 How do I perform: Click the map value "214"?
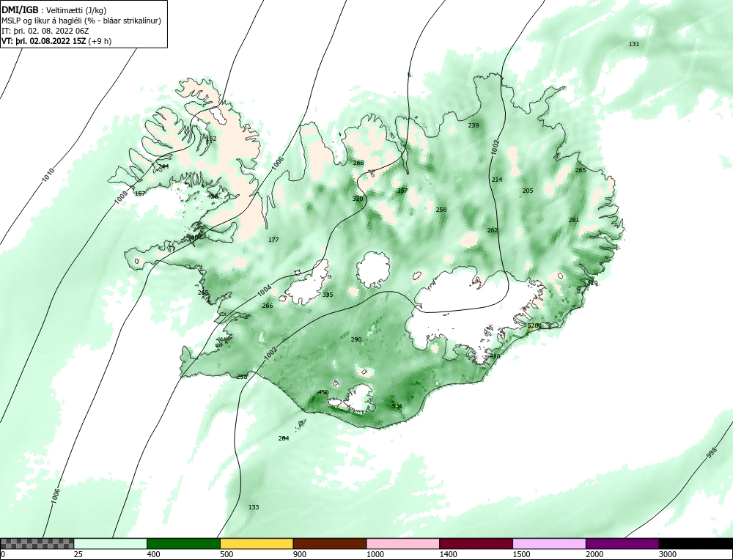pyautogui.click(x=497, y=180)
